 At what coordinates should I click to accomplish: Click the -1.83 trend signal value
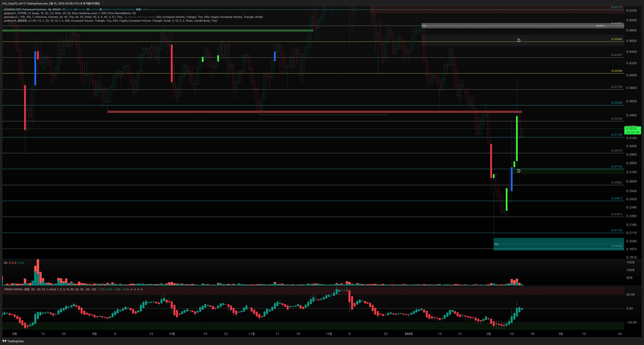point(101,289)
